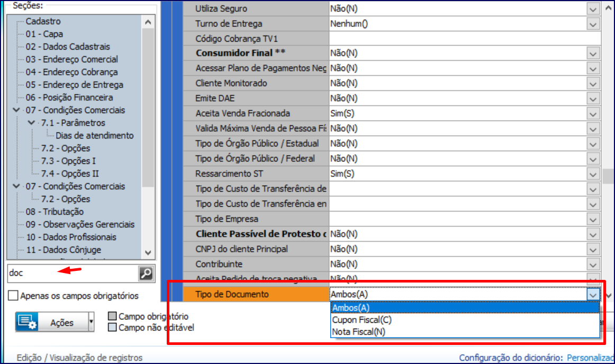Open the Cliente Monitorado dropdown

tap(593, 84)
